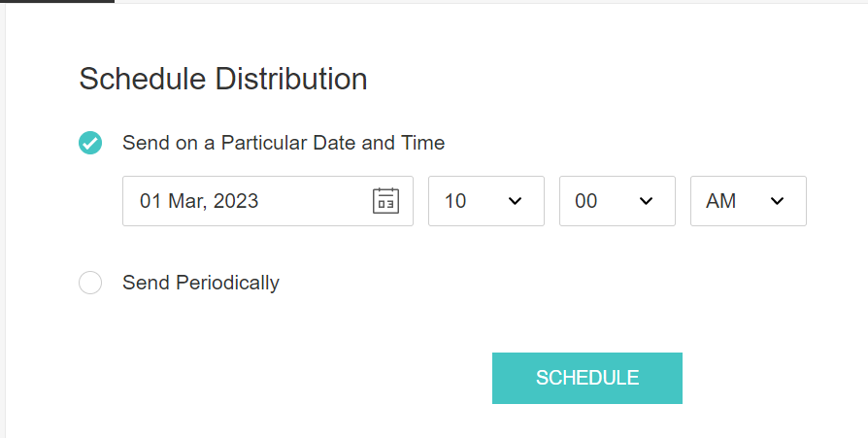The height and width of the screenshot is (438, 868).
Task: Select the Send Periodically radio button
Action: click(x=90, y=284)
